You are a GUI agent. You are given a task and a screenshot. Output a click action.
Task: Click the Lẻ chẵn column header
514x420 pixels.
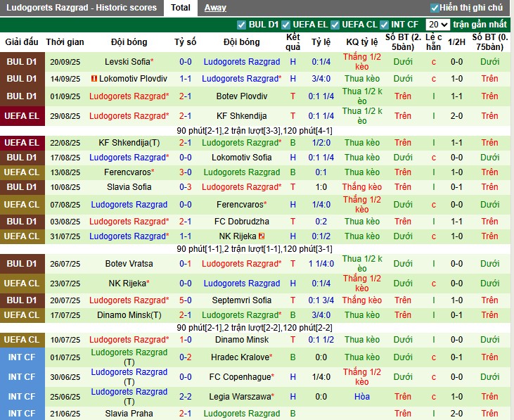tap(434, 42)
